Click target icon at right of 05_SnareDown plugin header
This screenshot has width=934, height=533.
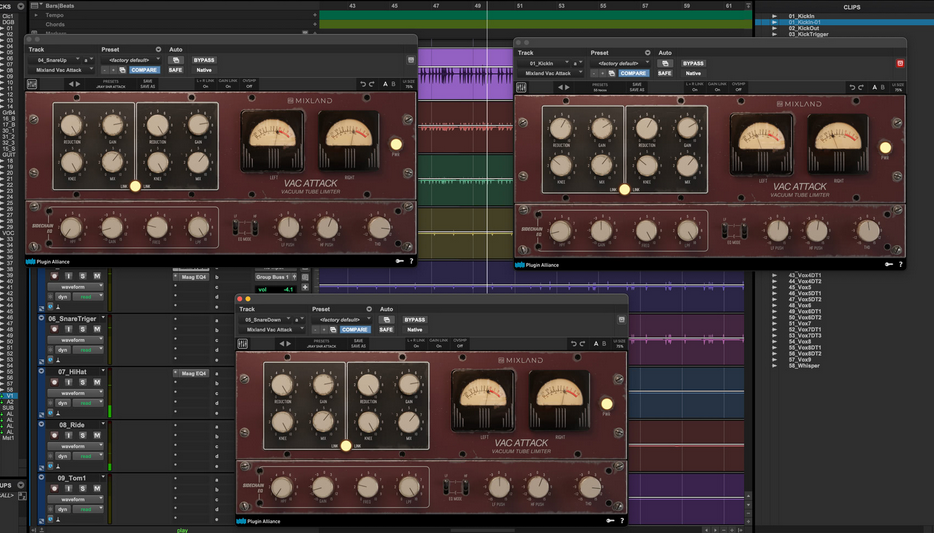click(621, 320)
